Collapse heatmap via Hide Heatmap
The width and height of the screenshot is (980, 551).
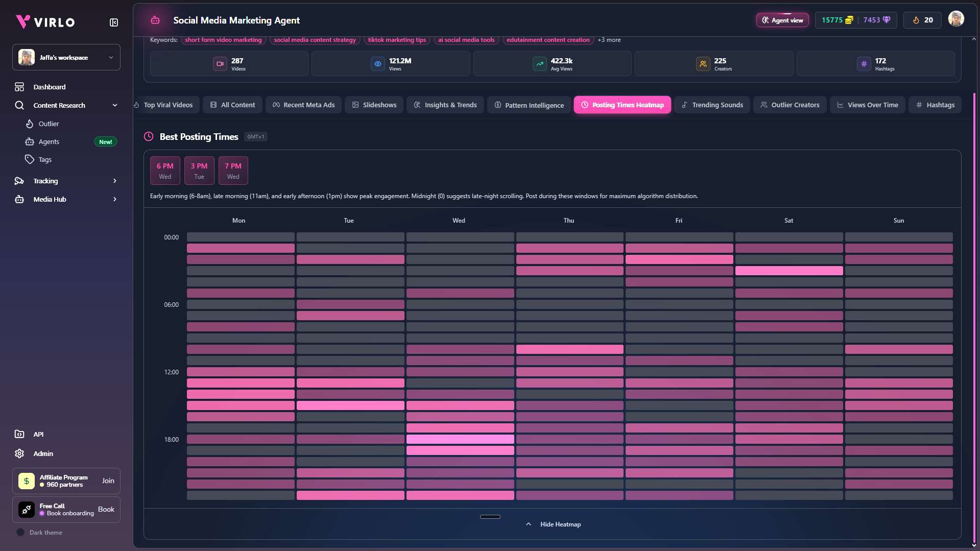(554, 524)
